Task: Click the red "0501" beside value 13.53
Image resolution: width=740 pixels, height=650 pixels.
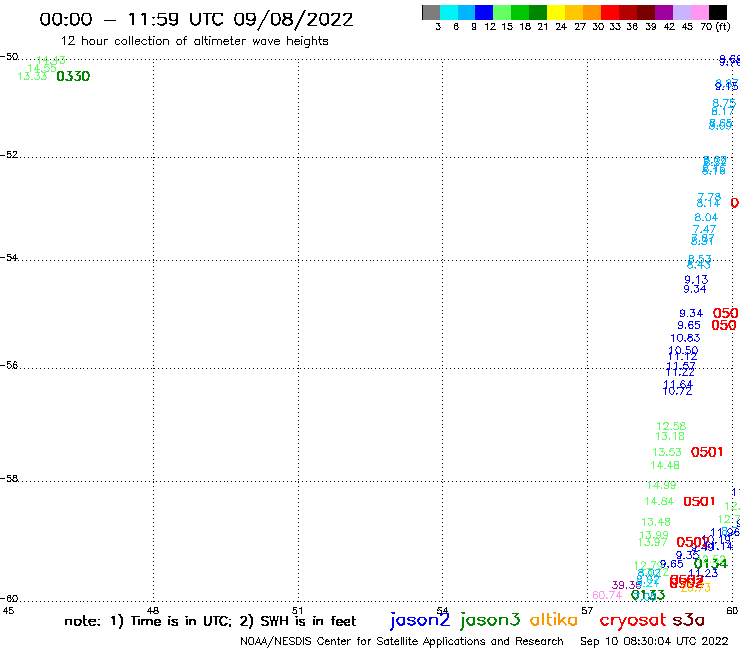Action: [707, 452]
